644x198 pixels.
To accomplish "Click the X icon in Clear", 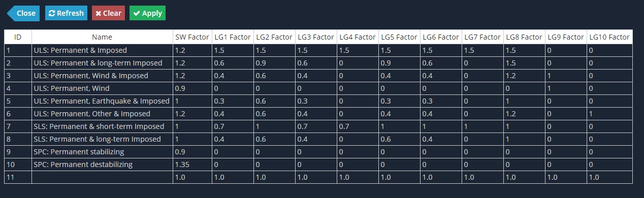I will click(x=99, y=14).
